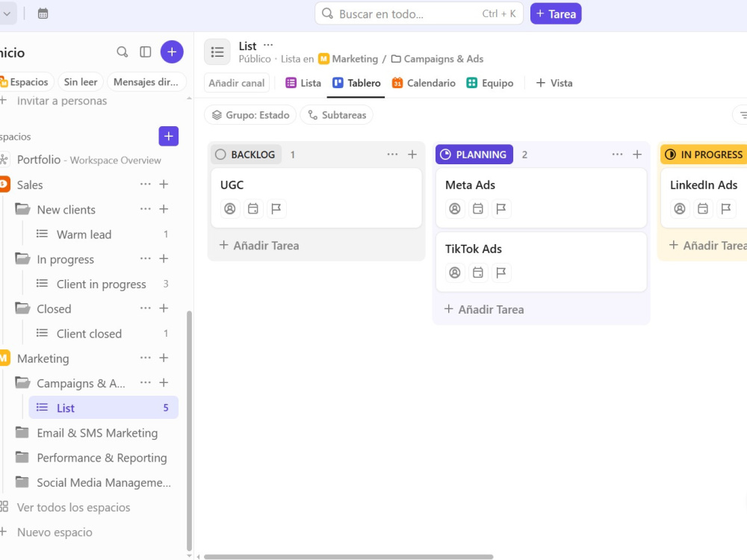Click the round purple create plus button

(x=172, y=52)
